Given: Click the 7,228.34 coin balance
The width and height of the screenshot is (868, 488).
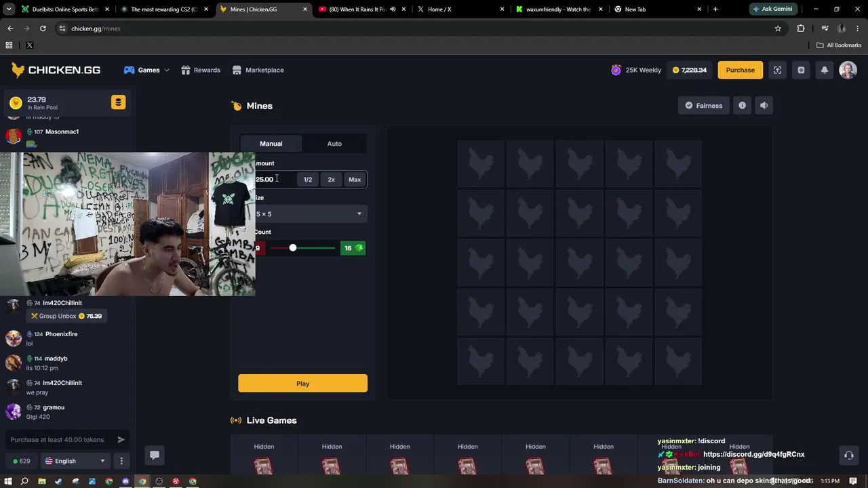Looking at the screenshot, I should pyautogui.click(x=690, y=70).
